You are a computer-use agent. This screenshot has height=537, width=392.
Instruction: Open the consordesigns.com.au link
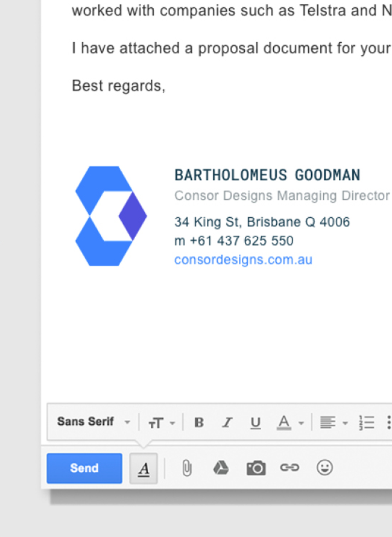[x=243, y=260]
